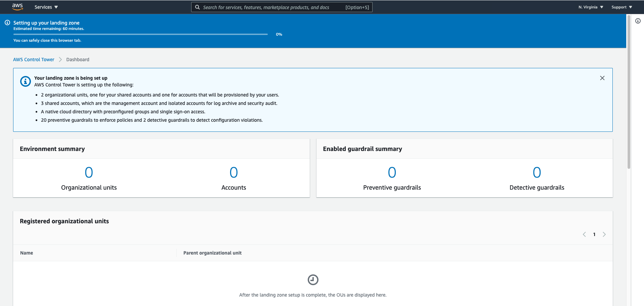Focus the services search input field

click(282, 7)
